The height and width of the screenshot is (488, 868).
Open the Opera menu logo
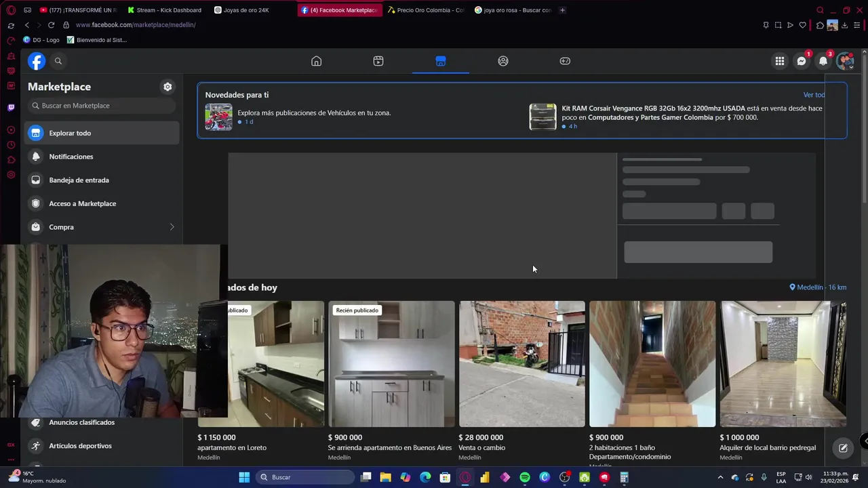click(x=11, y=10)
